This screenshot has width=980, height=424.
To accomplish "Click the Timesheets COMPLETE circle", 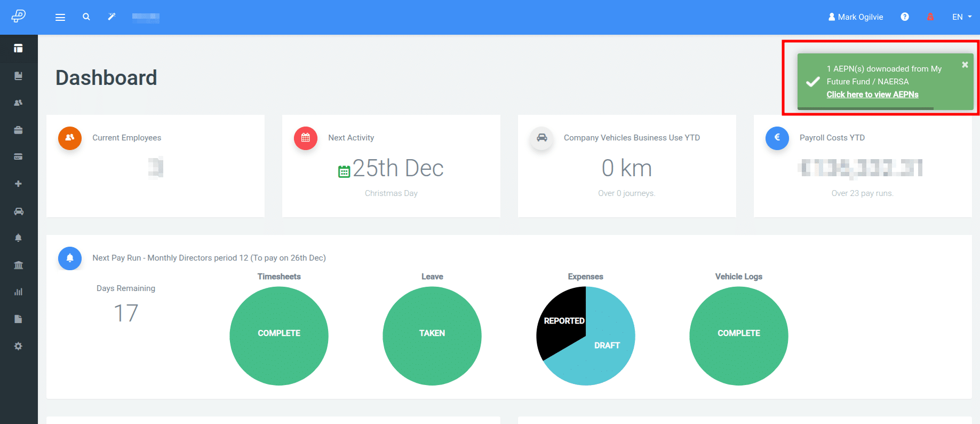I will 279,336.
